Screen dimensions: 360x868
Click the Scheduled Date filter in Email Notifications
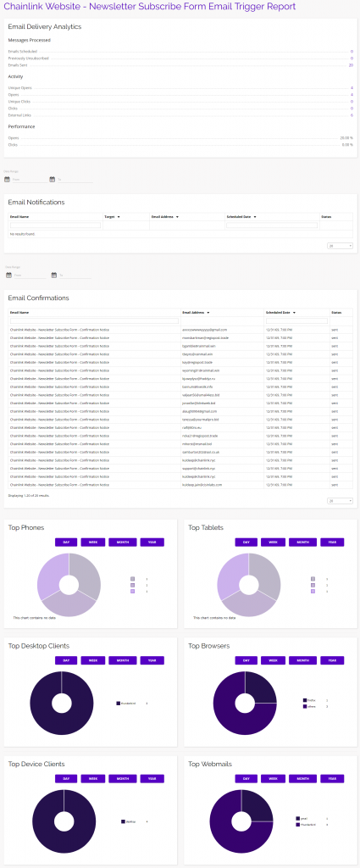[x=272, y=225]
